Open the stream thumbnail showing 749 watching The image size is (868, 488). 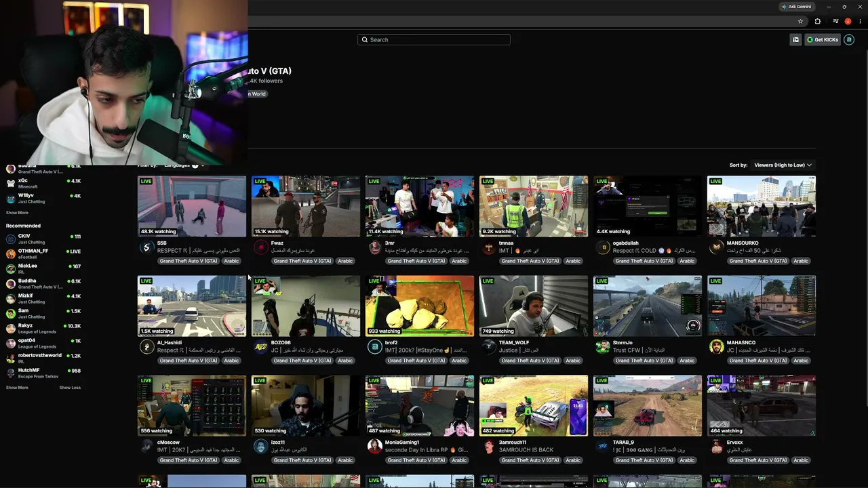coord(534,306)
